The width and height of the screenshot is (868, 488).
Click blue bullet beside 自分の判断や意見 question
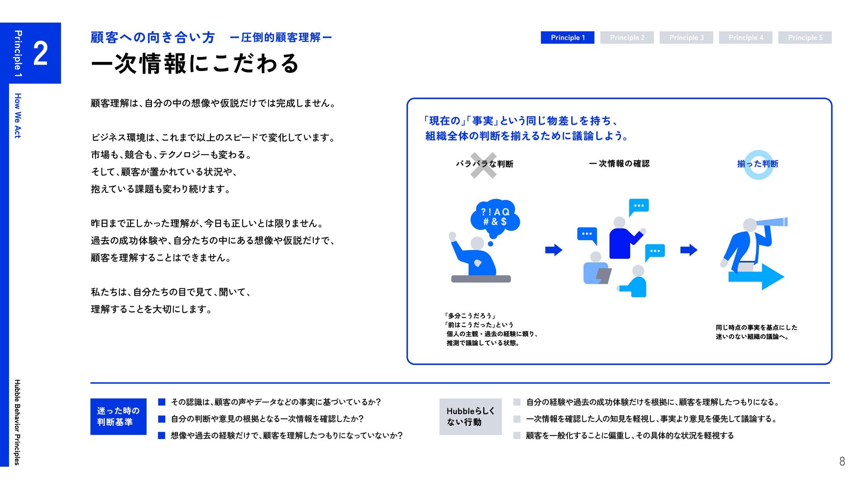click(x=162, y=419)
